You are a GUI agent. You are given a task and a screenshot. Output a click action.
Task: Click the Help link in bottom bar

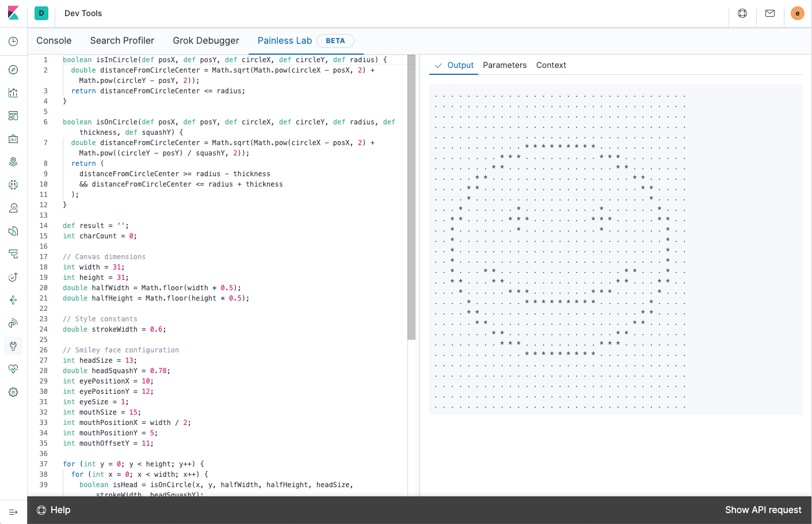coord(54,510)
